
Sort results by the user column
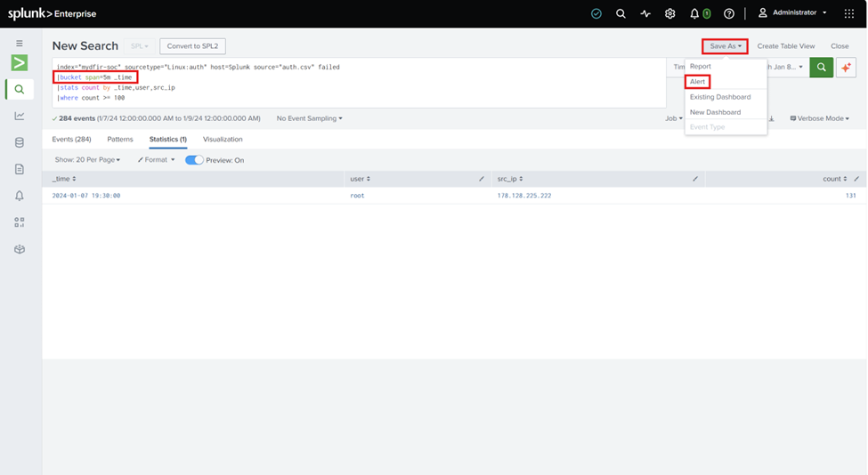[360, 179]
